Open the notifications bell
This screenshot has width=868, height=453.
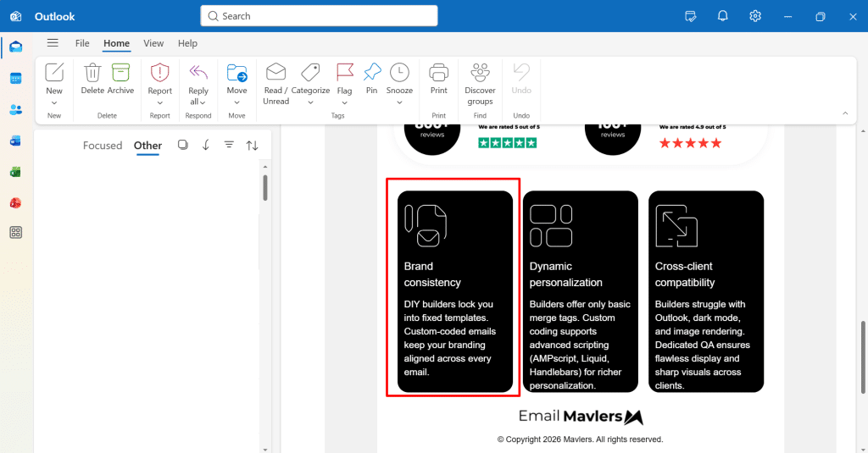pos(722,16)
